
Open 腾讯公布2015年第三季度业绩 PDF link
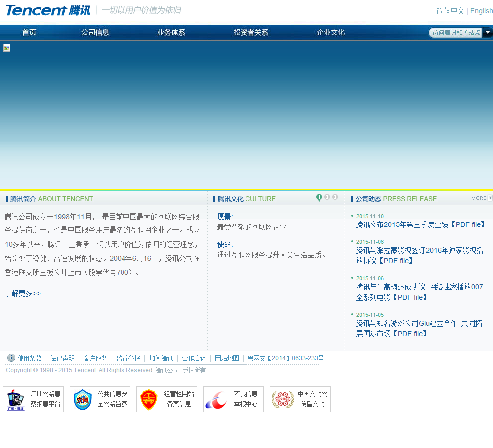(421, 224)
